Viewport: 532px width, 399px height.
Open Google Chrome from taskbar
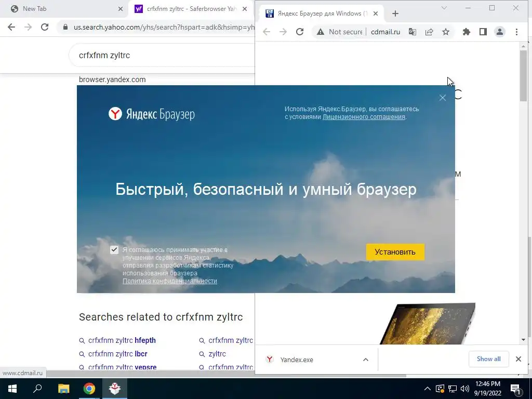click(89, 389)
